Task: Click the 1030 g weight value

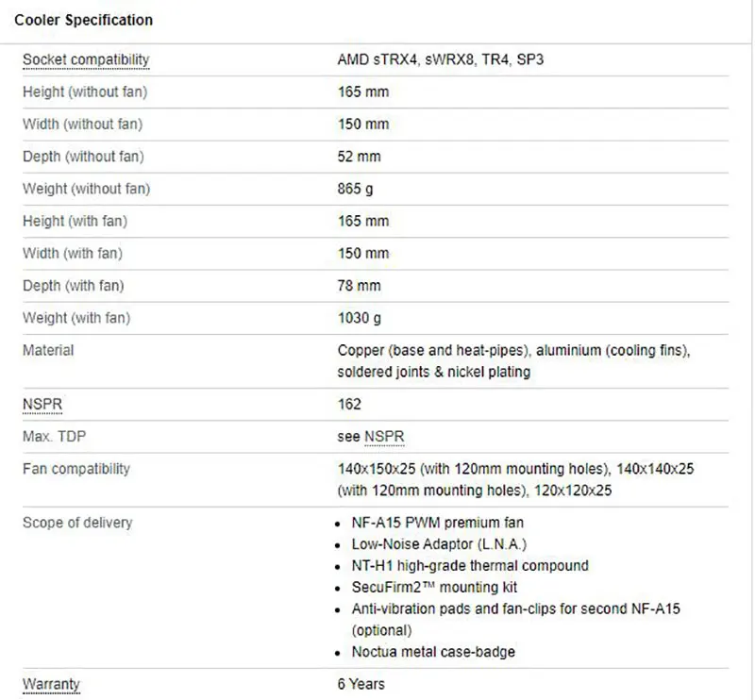Action: click(x=360, y=318)
